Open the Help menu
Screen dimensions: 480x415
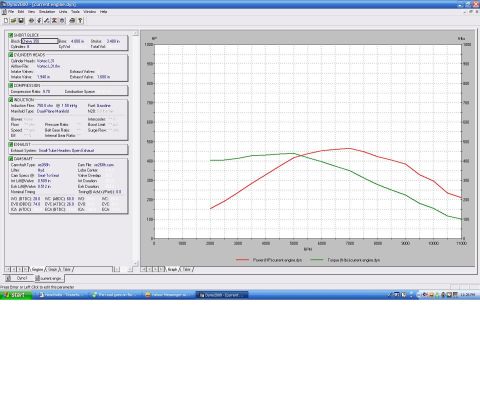tap(104, 12)
